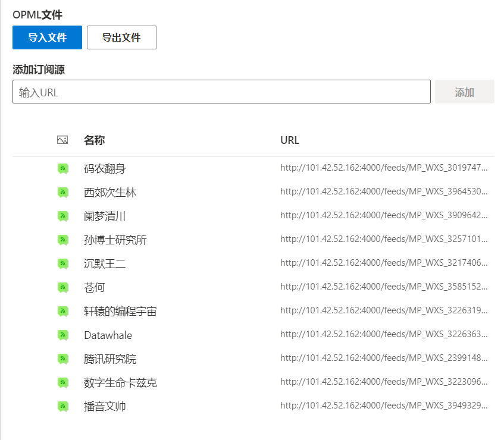Click the RSS icon beside 数字生命卡兹克
The height and width of the screenshot is (440, 504).
pyautogui.click(x=63, y=382)
